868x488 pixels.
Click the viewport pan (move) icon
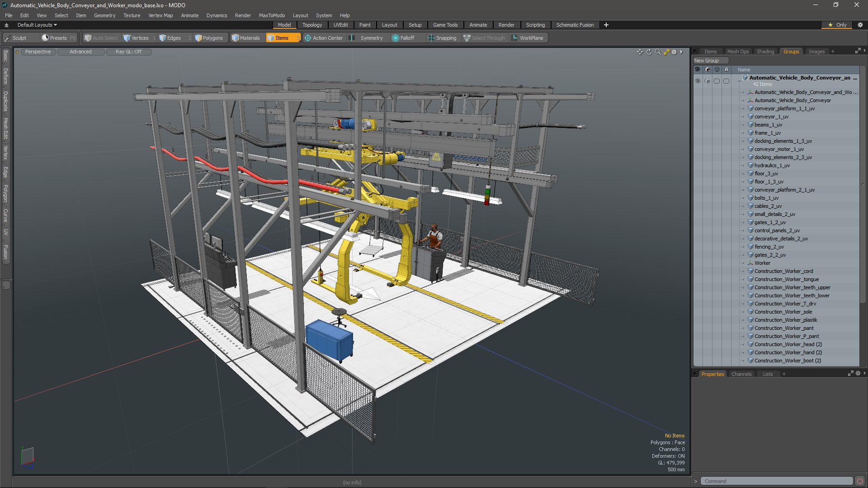pyautogui.click(x=640, y=52)
